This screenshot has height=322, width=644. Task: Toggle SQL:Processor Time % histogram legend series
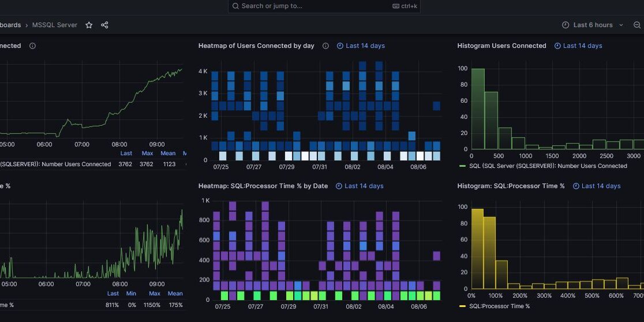(499, 306)
